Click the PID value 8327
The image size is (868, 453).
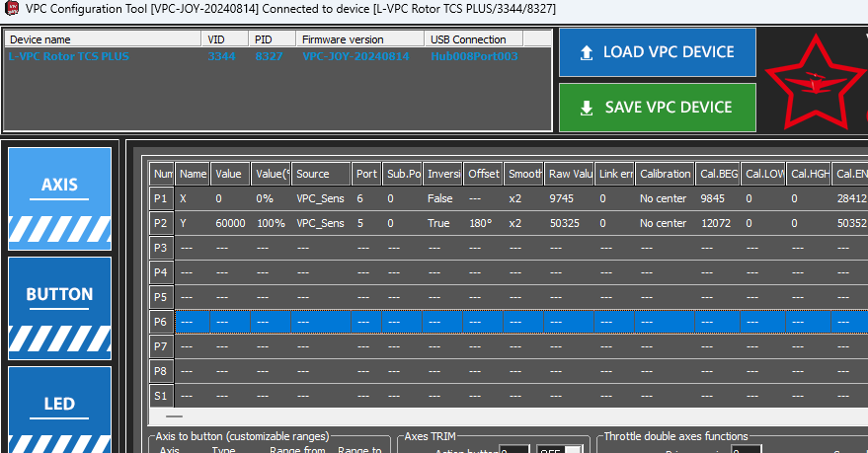click(x=269, y=56)
